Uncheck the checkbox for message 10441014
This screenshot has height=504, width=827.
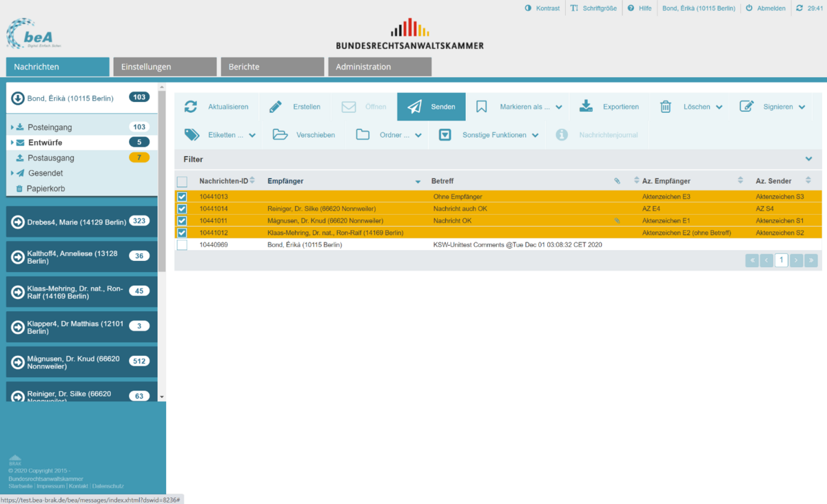click(x=182, y=209)
